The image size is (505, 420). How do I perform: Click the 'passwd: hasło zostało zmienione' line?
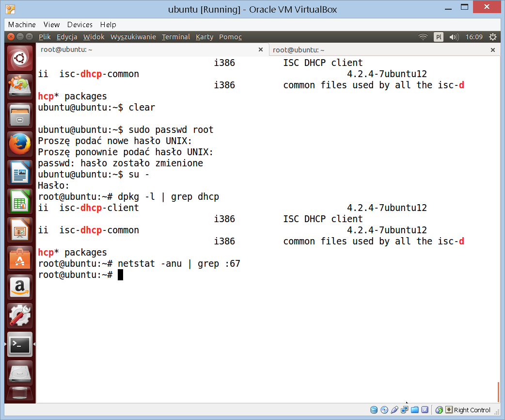(121, 163)
